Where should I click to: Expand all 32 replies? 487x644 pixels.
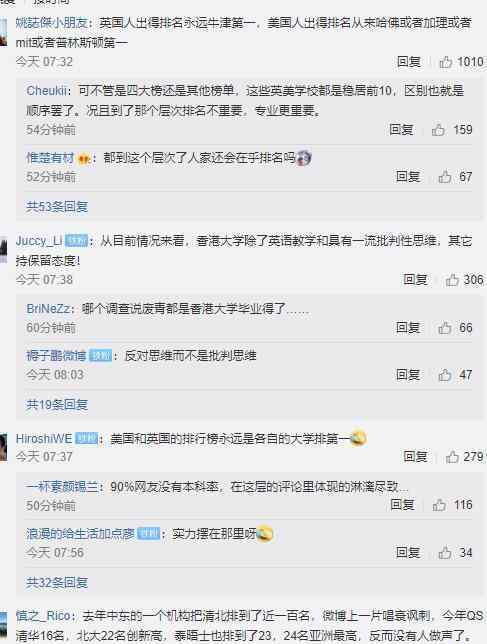coord(57,582)
